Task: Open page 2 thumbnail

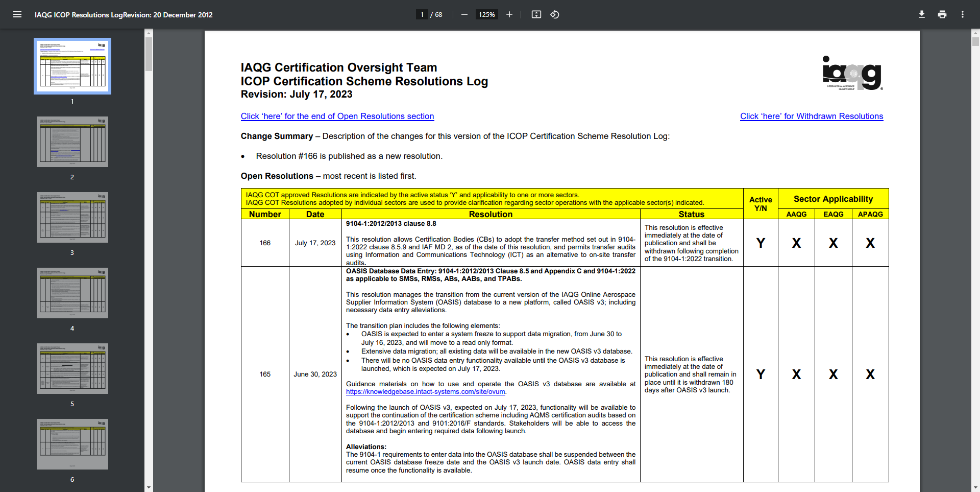Action: (x=72, y=142)
